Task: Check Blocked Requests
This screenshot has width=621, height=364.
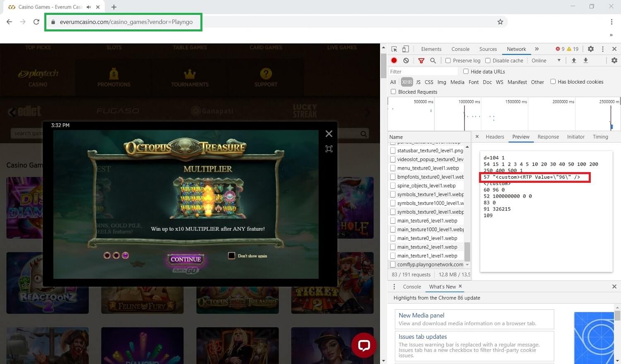Action: pyautogui.click(x=393, y=92)
